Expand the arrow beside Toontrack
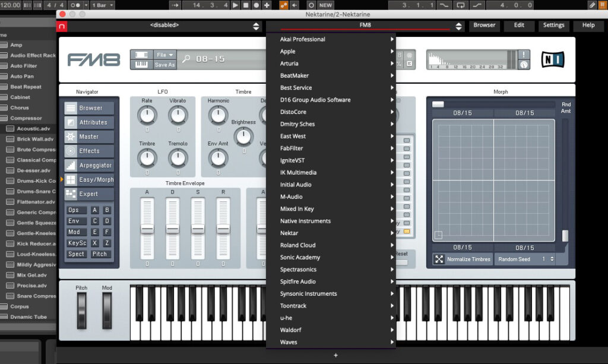The width and height of the screenshot is (608, 364). click(392, 306)
